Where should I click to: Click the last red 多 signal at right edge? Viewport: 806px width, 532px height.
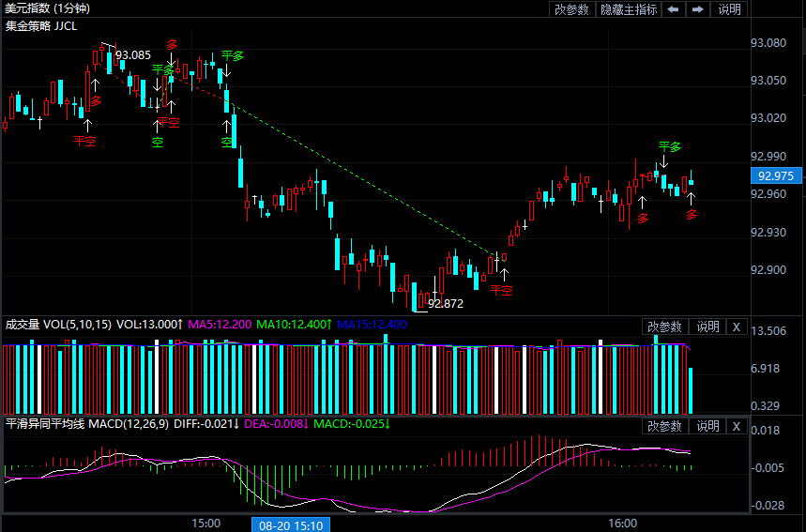(x=692, y=214)
